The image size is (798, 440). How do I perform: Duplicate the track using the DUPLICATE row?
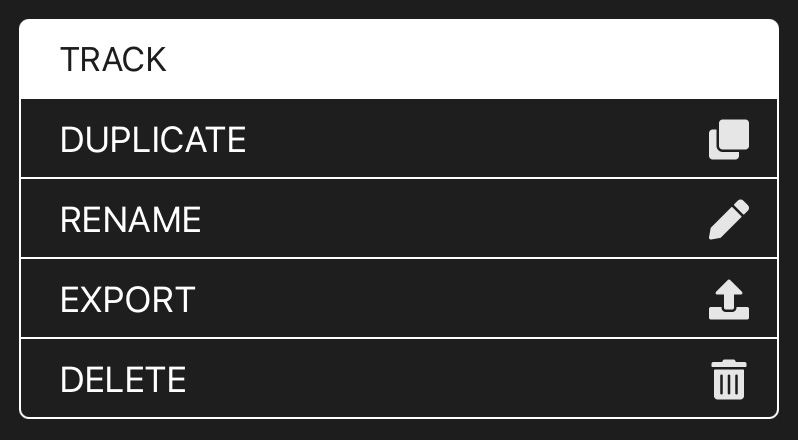pos(398,139)
